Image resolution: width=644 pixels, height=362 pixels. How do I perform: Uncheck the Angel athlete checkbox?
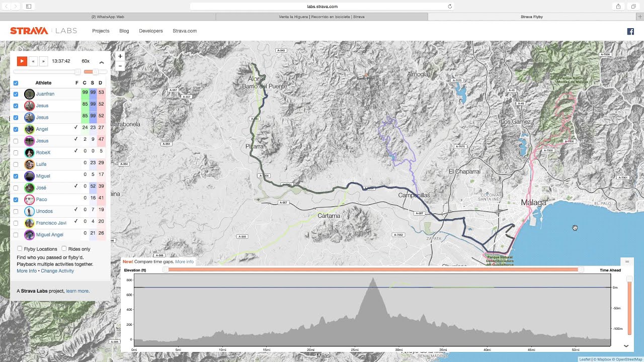point(16,129)
